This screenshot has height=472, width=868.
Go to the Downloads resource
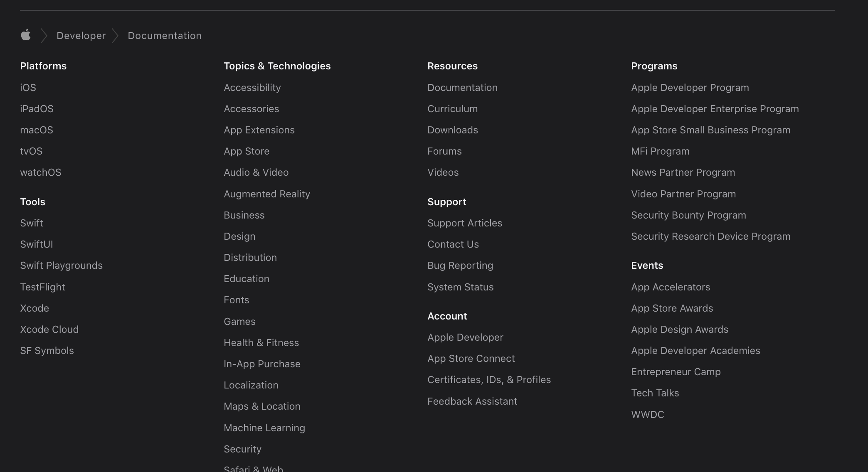click(x=453, y=130)
